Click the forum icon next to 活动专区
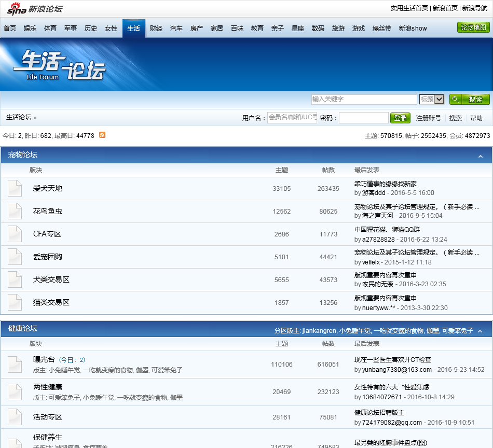Image resolution: width=493 pixels, height=448 pixels. click(x=15, y=417)
